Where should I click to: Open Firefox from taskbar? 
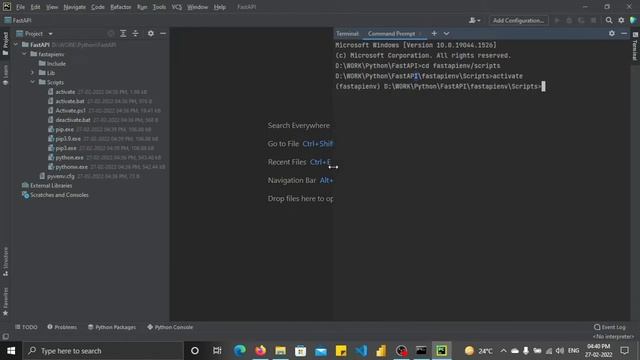260,351
